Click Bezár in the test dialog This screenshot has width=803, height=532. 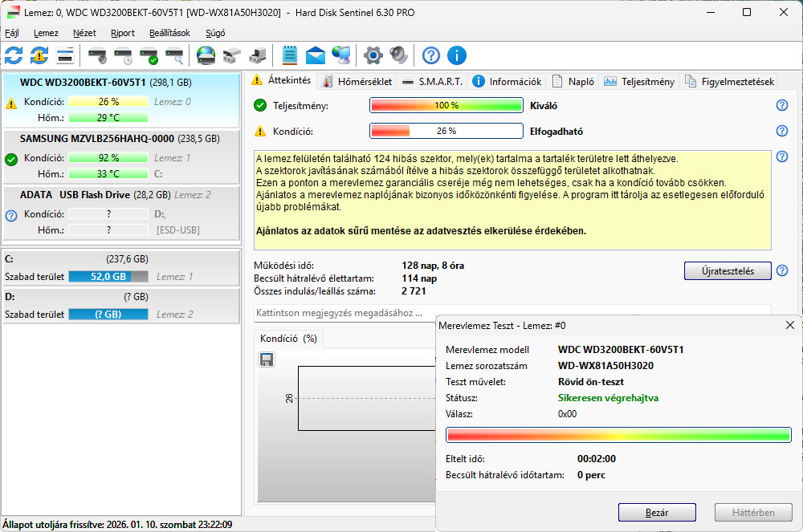tap(656, 512)
